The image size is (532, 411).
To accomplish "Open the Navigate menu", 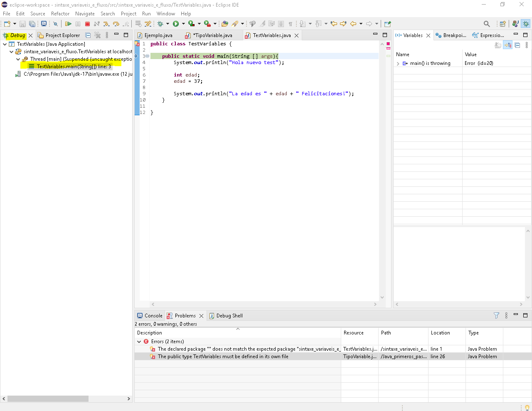I will [85, 14].
